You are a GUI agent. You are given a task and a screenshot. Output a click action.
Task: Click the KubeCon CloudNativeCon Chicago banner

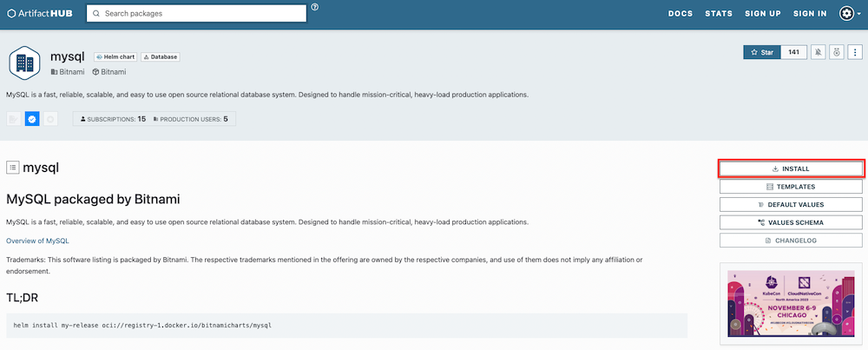791,303
